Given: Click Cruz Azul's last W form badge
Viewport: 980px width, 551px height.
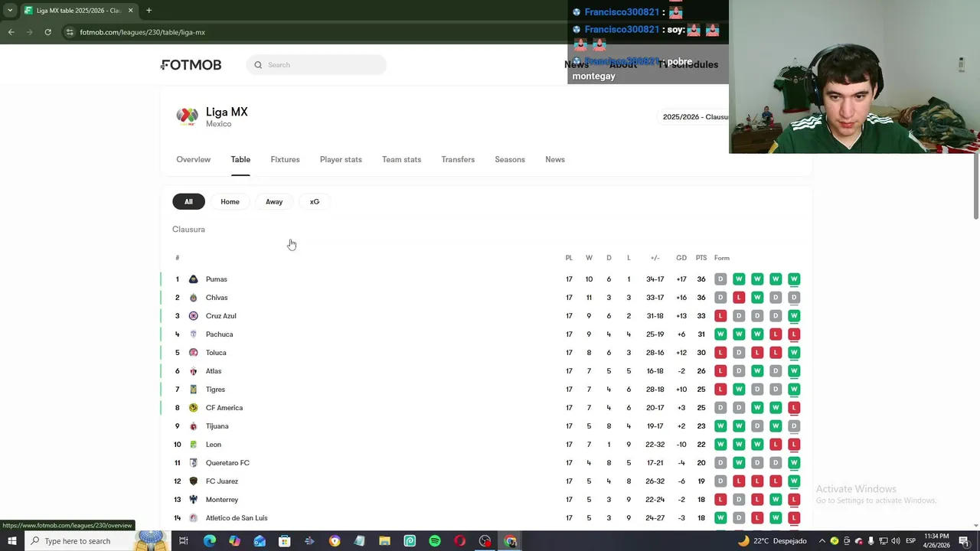Looking at the screenshot, I should click(x=794, y=316).
